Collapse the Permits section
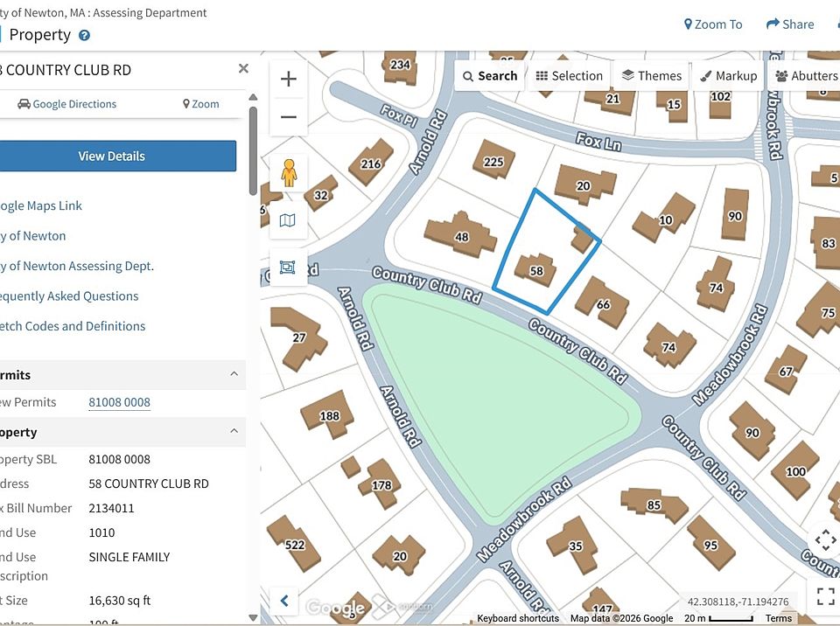The height and width of the screenshot is (626, 840). tap(234, 374)
